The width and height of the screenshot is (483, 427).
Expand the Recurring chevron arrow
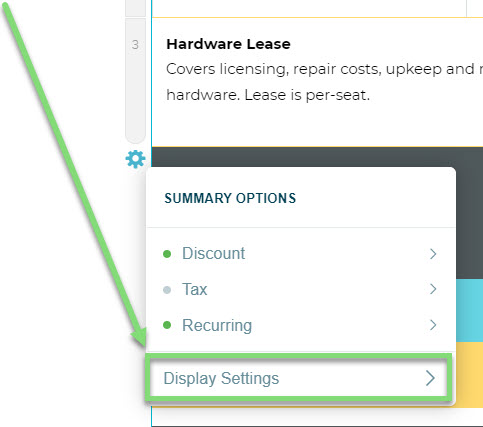tap(433, 325)
